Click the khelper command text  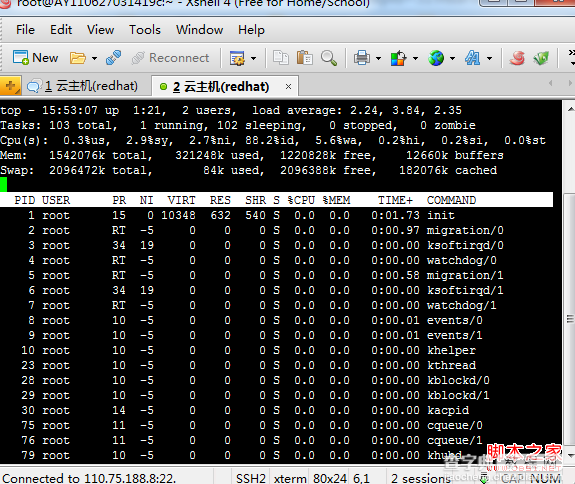tap(451, 351)
